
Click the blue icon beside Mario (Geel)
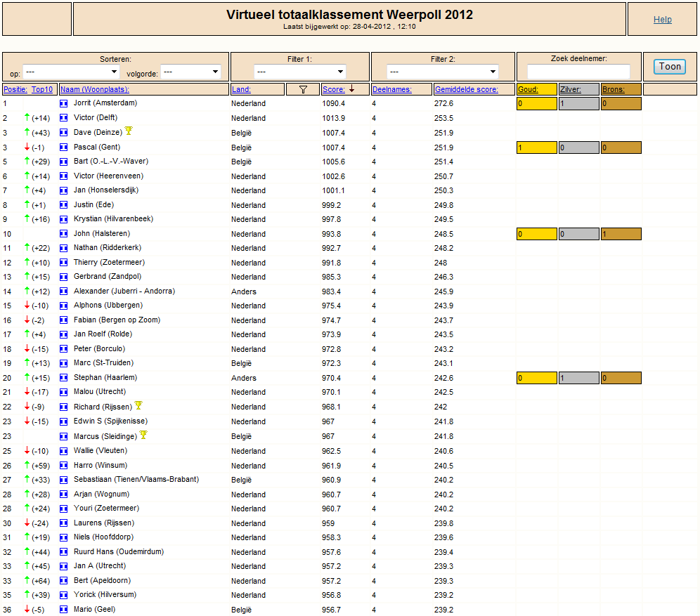coord(64,610)
